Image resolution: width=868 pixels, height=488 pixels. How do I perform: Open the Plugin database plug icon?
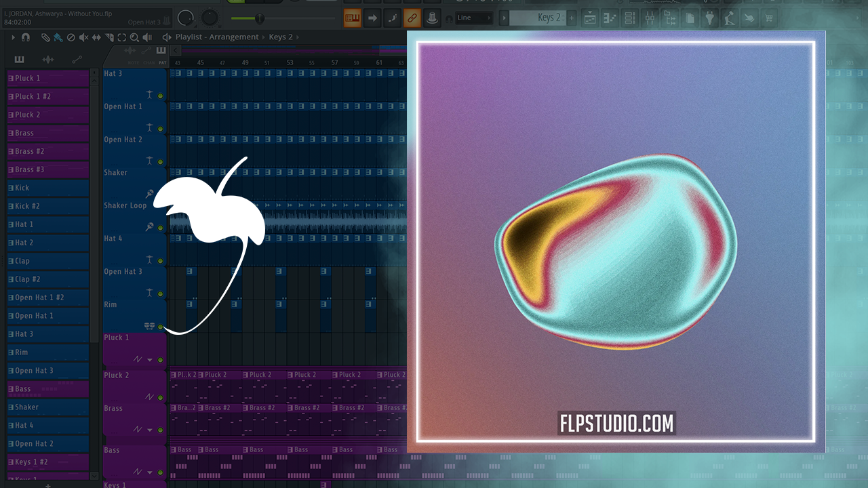tap(709, 18)
